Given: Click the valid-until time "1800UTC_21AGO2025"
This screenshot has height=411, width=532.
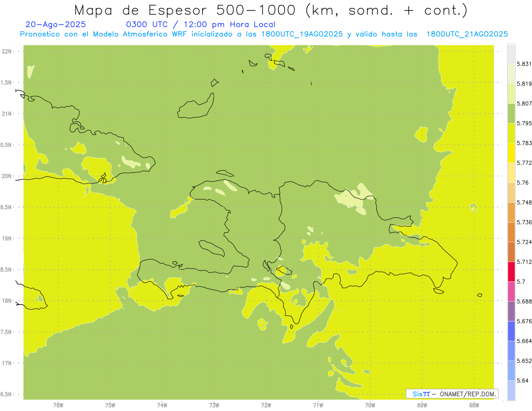Looking at the screenshot, I should tap(467, 34).
